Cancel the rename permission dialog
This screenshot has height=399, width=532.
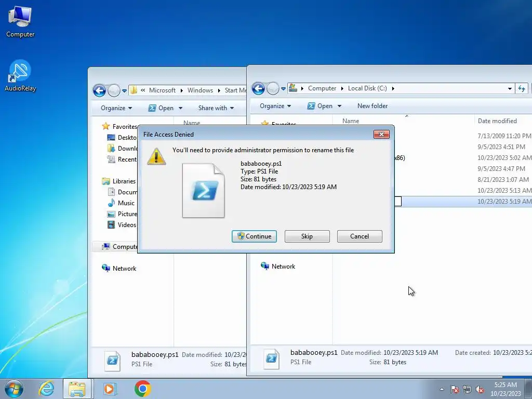(360, 236)
